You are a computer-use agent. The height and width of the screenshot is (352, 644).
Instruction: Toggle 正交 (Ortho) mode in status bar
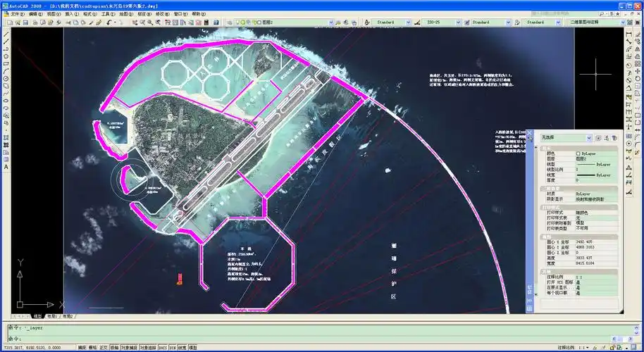(103, 347)
